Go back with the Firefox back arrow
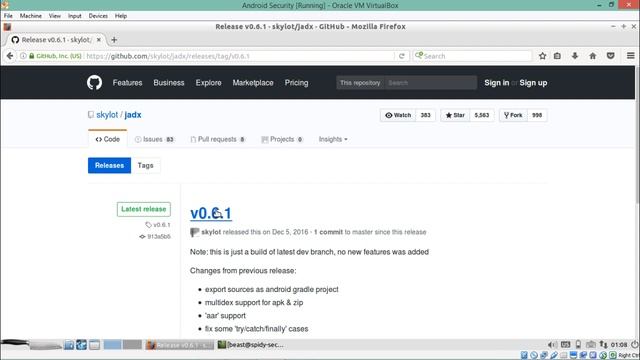 tap(10, 56)
